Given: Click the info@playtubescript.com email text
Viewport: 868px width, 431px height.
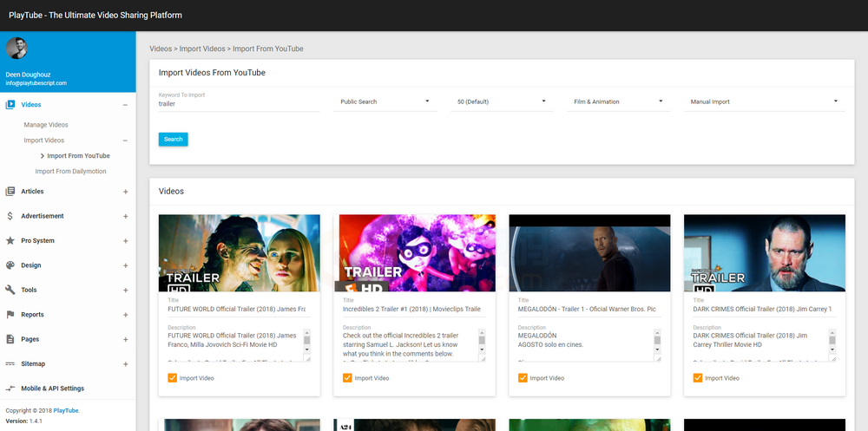Looking at the screenshot, I should tap(36, 83).
